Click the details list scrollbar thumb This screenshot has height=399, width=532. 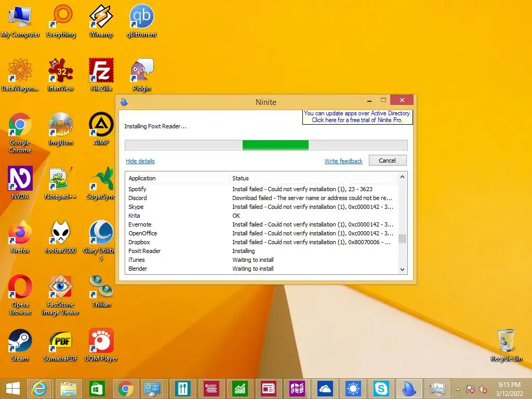point(403,238)
